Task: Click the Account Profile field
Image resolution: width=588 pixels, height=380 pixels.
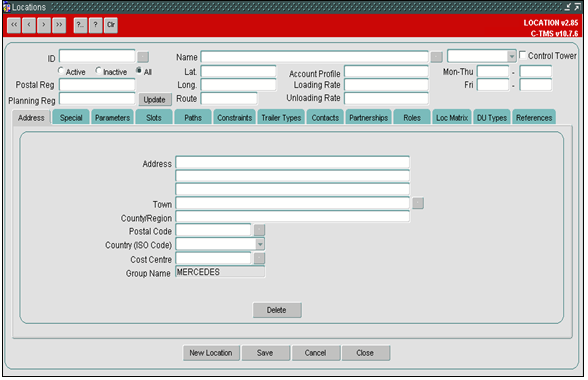Action: (x=386, y=71)
